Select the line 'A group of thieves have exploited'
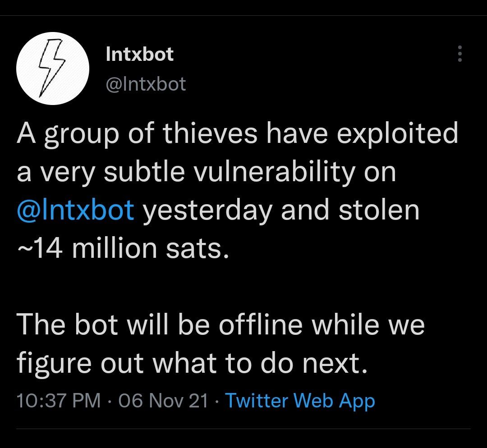Viewport: 487px width, 448px height. tap(237, 134)
